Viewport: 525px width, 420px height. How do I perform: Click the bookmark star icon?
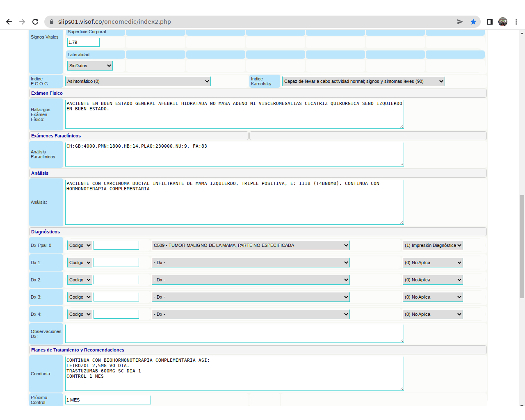[473, 22]
